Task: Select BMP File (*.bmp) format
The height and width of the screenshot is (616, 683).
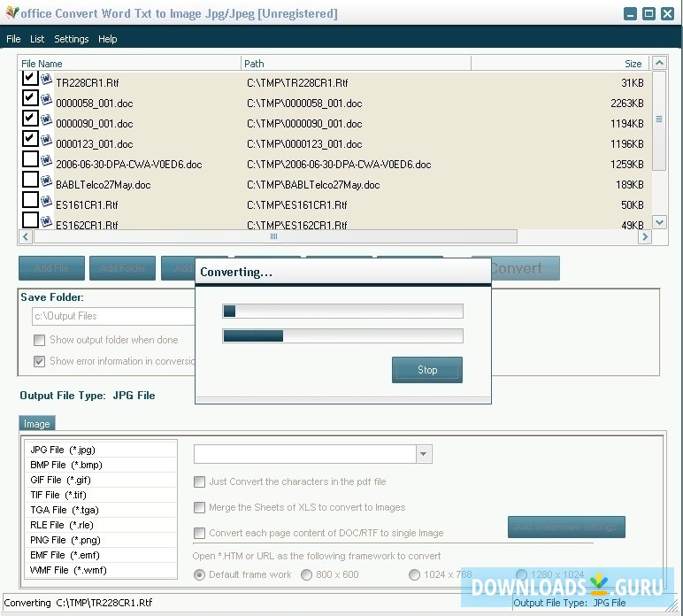Action: pyautogui.click(x=101, y=465)
